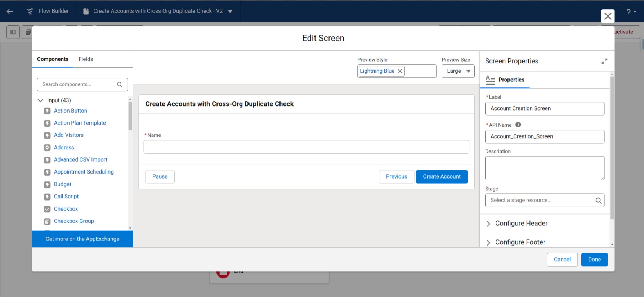Collapse the Input (43) component section
Screen dimensions: 644x297
click(x=40, y=100)
